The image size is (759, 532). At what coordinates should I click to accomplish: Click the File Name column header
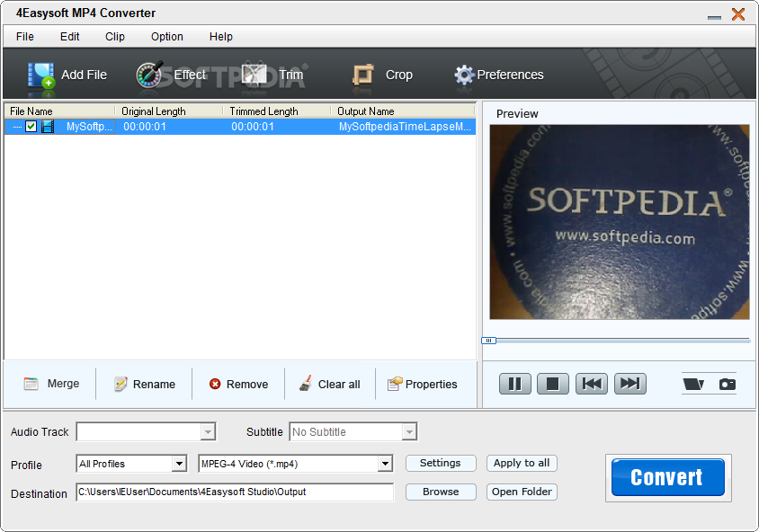59,111
